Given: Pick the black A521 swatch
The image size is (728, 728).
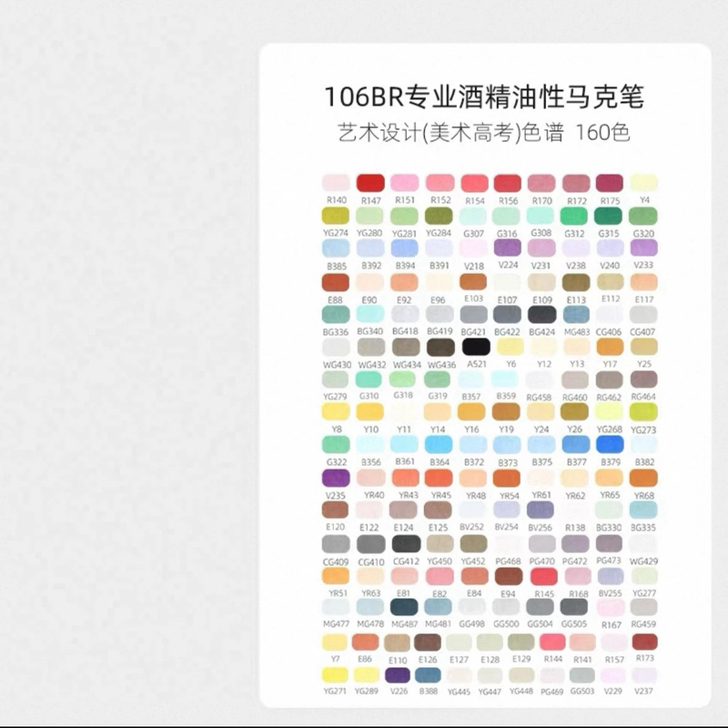Looking at the screenshot, I should click(x=473, y=347).
